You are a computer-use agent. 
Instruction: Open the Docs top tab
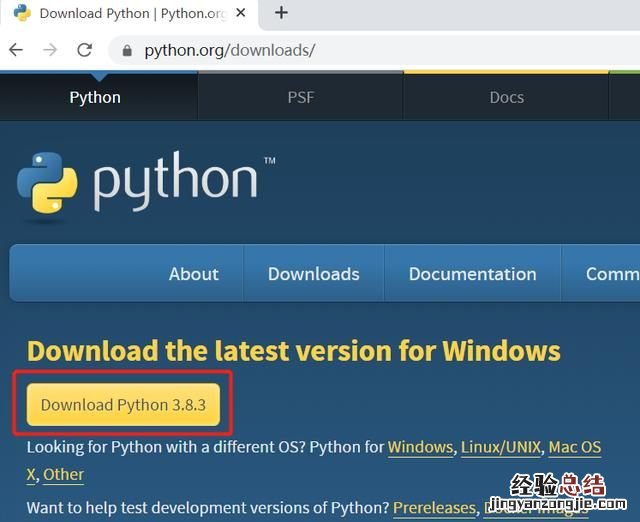click(506, 97)
